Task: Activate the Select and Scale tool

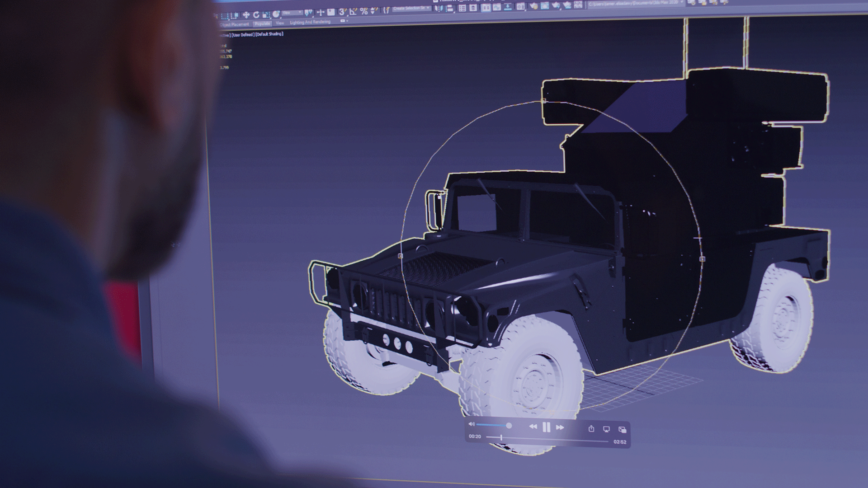Action: click(266, 14)
